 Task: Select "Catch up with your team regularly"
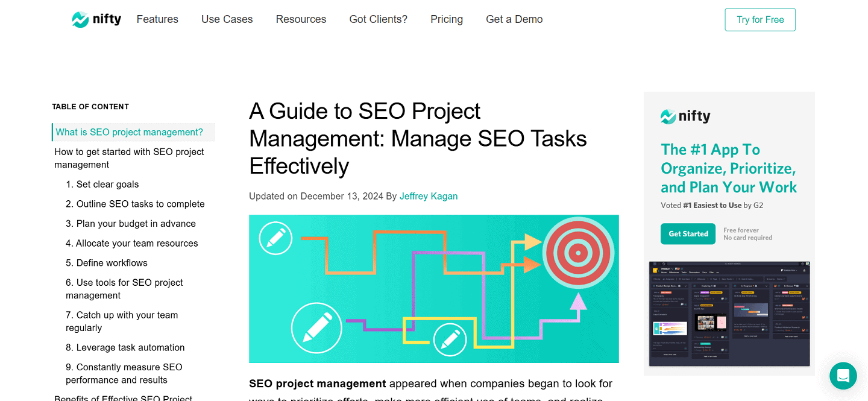pyautogui.click(x=122, y=321)
